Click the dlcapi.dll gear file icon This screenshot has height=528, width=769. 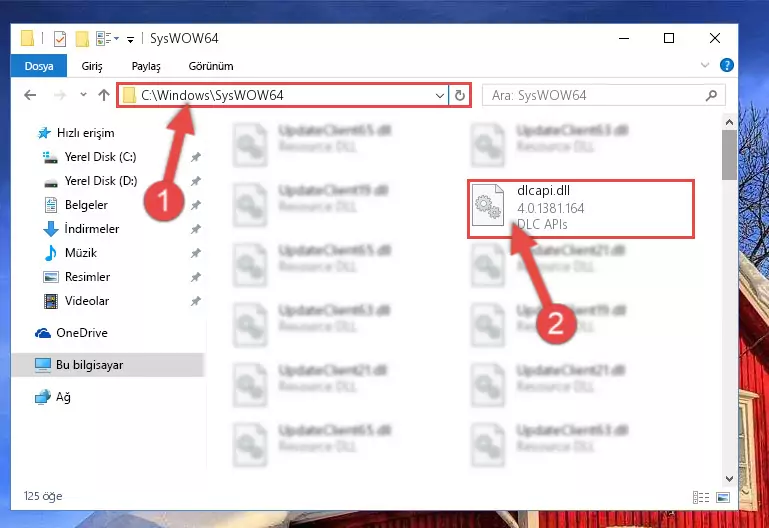487,205
